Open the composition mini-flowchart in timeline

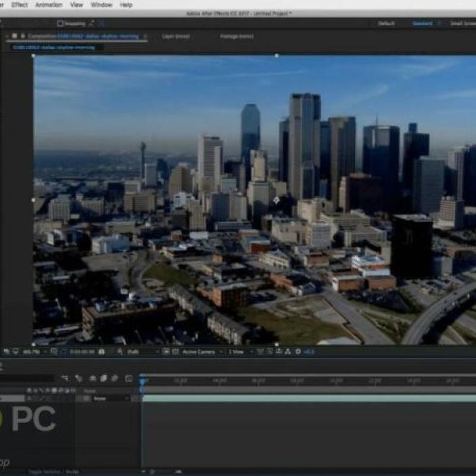click(x=65, y=378)
